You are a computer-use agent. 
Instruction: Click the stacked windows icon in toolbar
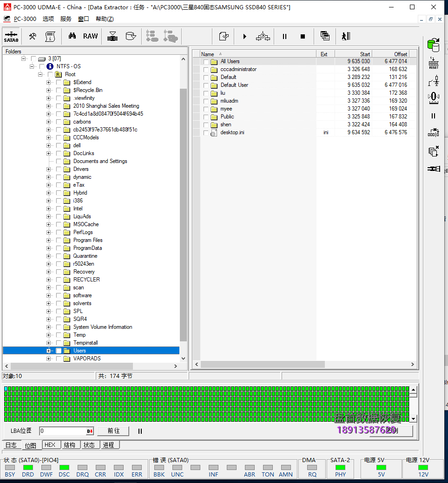point(325,36)
